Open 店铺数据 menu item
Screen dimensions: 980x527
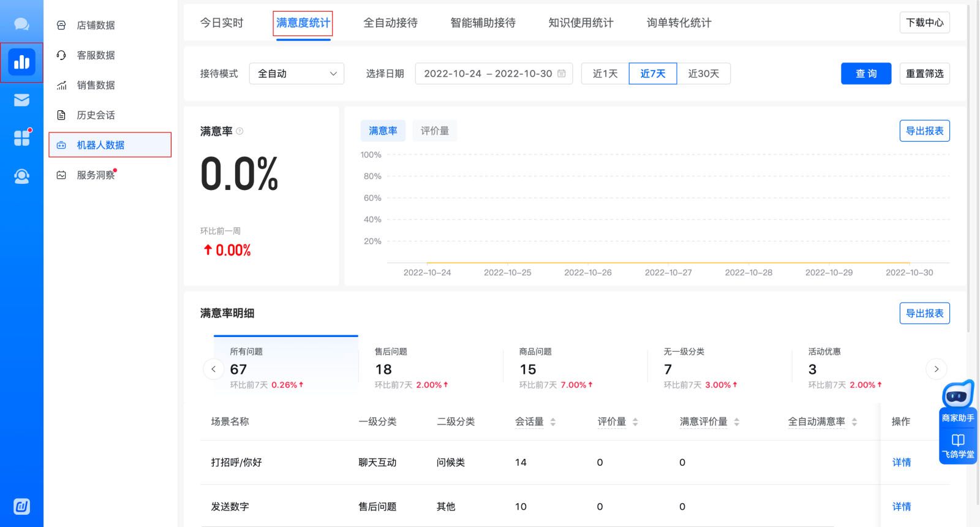click(x=110, y=25)
